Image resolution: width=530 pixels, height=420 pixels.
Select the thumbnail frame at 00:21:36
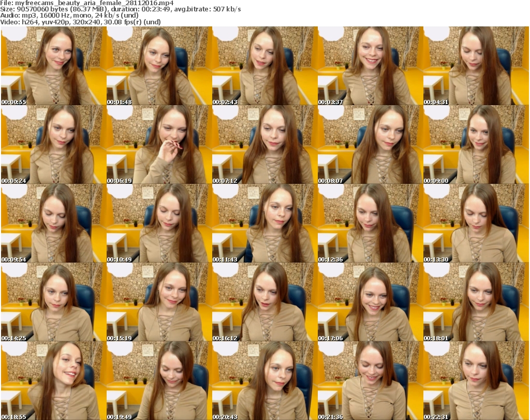click(370, 381)
